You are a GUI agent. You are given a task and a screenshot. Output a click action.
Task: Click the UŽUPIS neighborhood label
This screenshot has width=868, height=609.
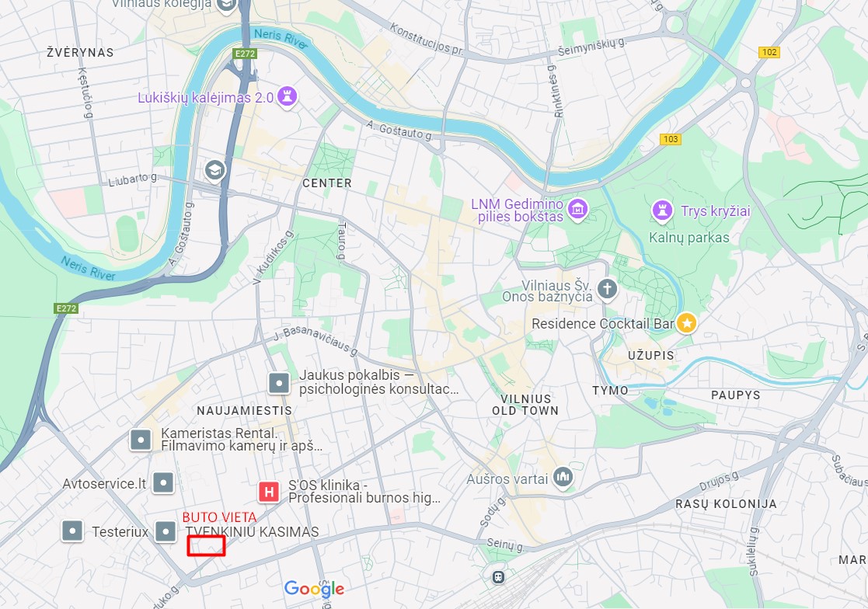pyautogui.click(x=651, y=355)
